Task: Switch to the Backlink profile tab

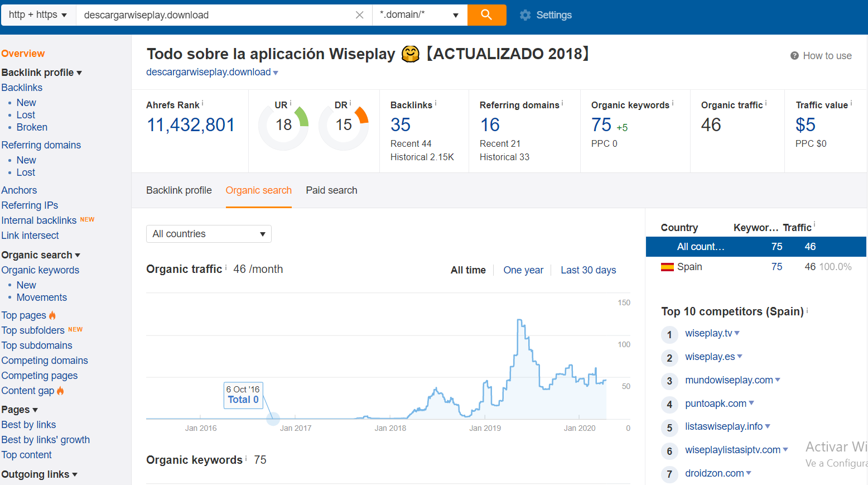Action: point(179,190)
